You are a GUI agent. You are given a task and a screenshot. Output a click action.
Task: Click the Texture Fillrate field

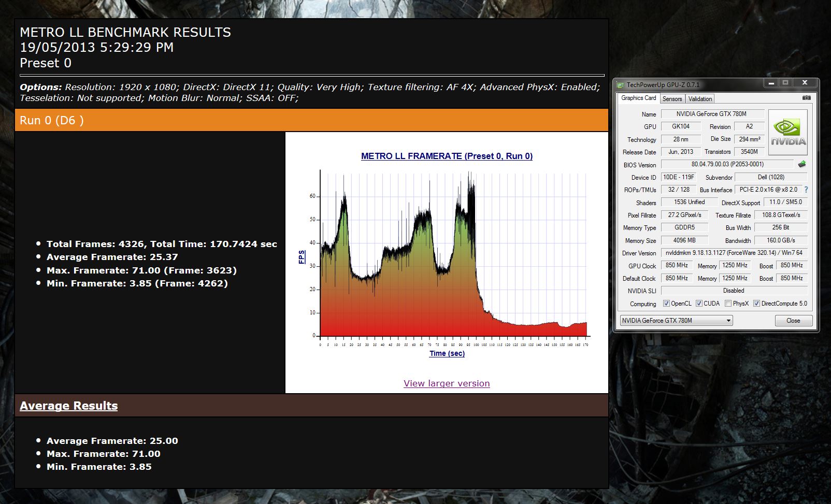[781, 215]
